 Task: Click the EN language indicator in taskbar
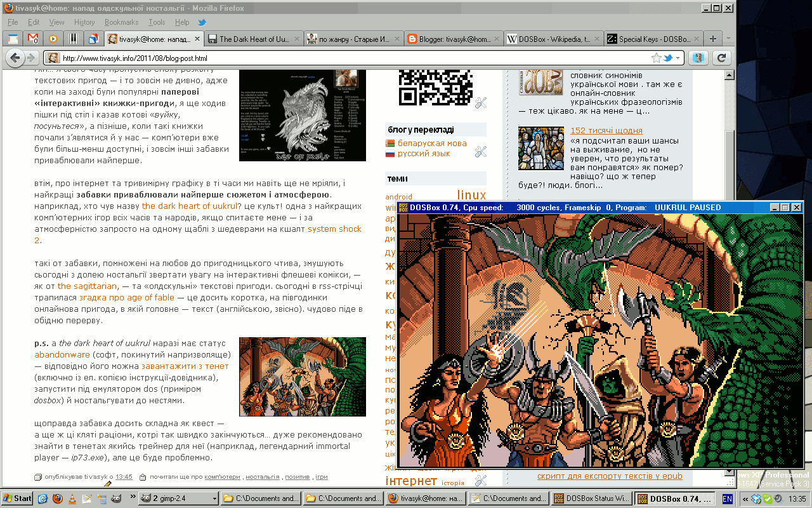[x=728, y=498]
